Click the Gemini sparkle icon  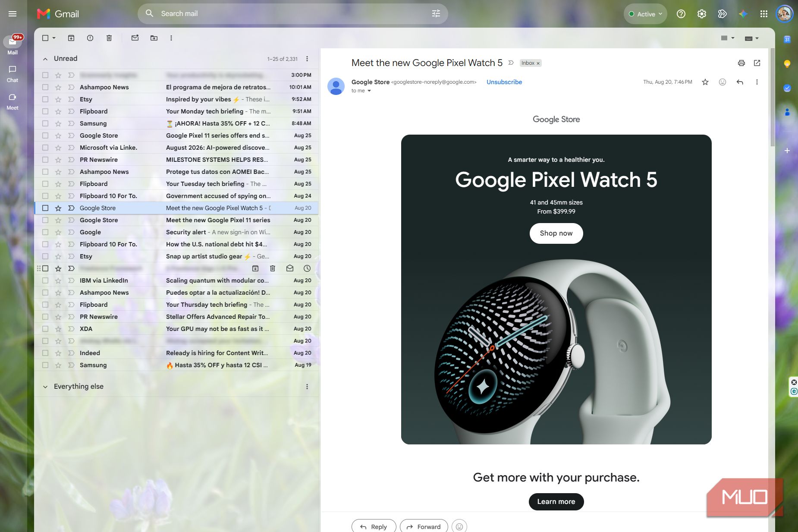coord(743,14)
